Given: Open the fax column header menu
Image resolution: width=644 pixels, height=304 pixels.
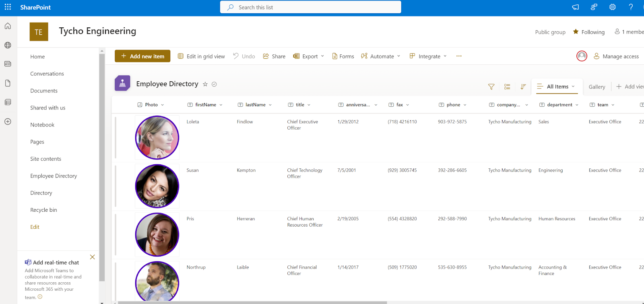Looking at the screenshot, I should coord(399,105).
